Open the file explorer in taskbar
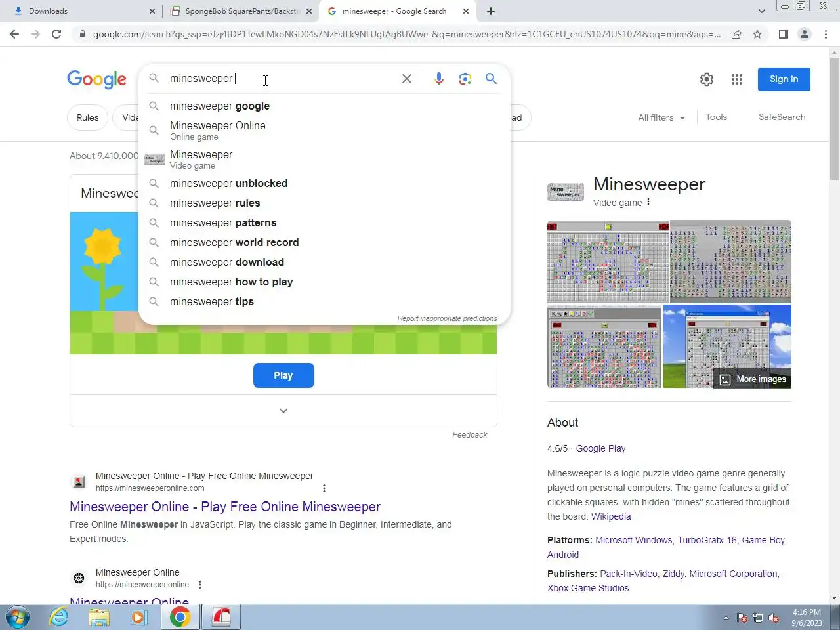This screenshot has height=630, width=840. [x=99, y=618]
